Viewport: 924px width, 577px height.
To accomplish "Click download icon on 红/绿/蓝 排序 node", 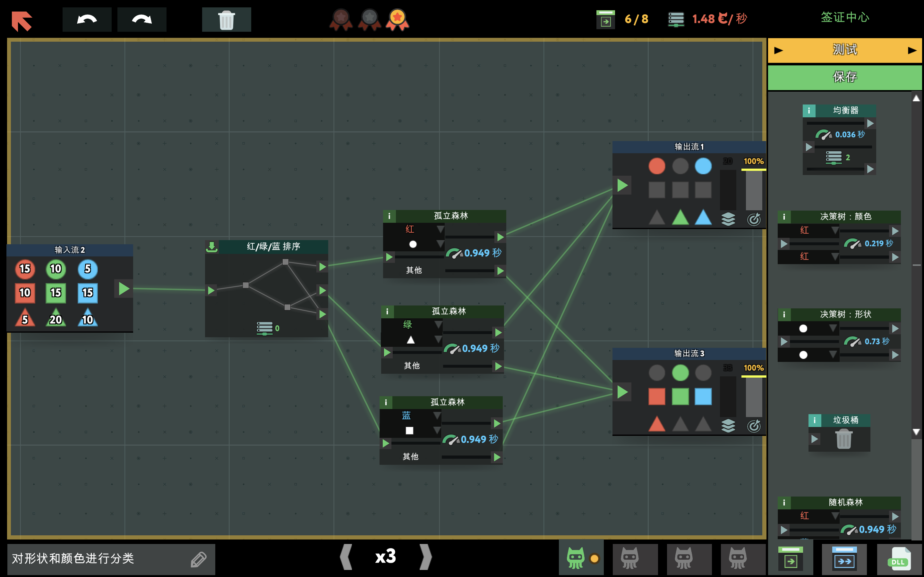I will (211, 247).
